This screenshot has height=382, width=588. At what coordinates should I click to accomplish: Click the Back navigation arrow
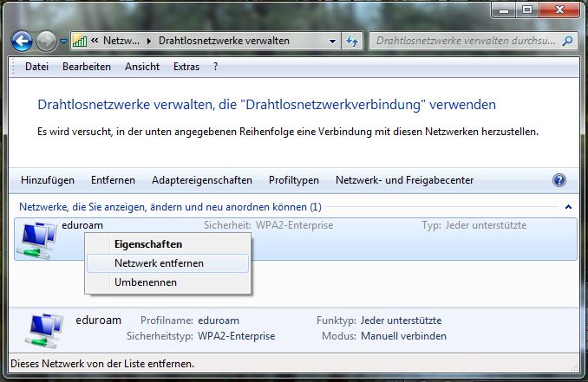pyautogui.click(x=22, y=42)
